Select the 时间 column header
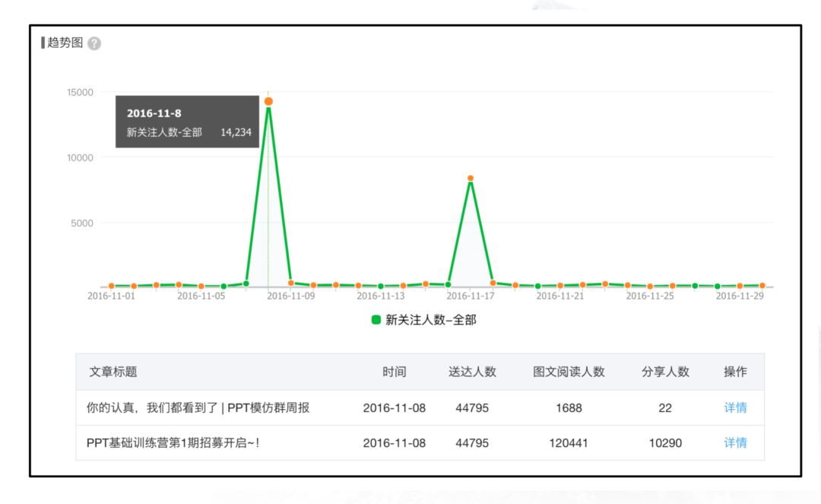The height and width of the screenshot is (504, 821). pyautogui.click(x=395, y=372)
